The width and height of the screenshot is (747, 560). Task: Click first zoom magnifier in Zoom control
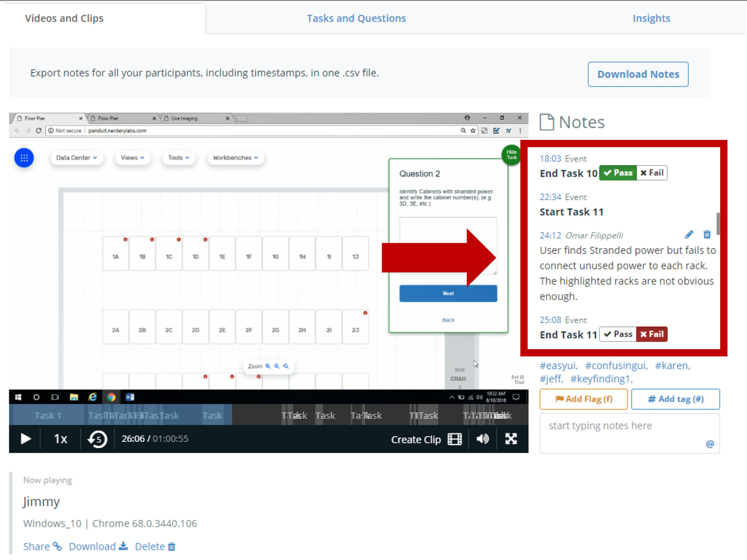[268, 366]
